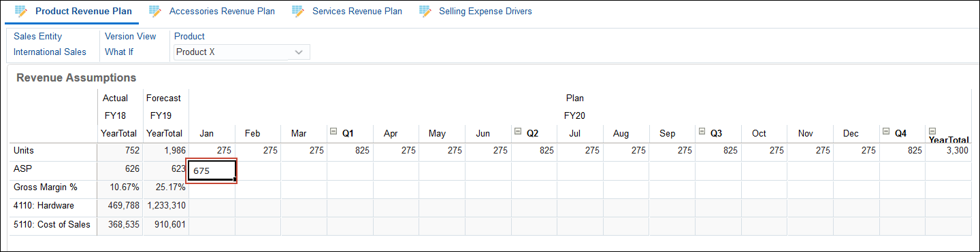This screenshot has width=980, height=252.
Task: Click the Version View link
Action: (130, 37)
